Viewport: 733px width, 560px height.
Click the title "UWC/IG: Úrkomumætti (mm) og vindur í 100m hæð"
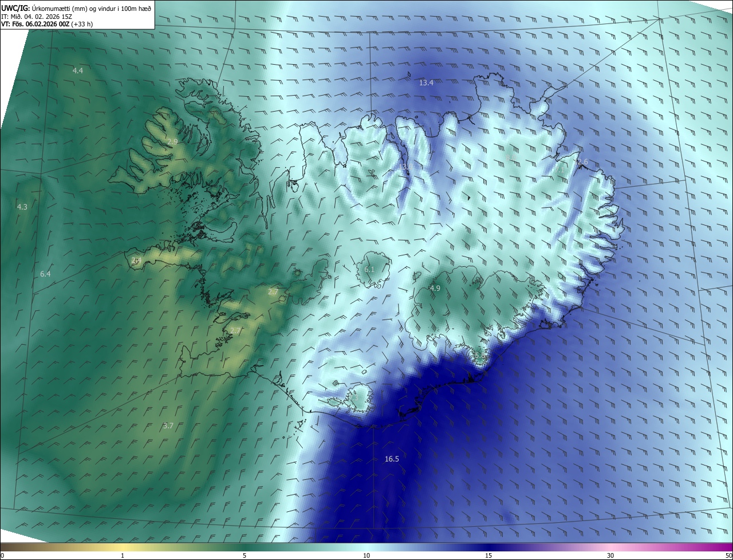pos(76,8)
